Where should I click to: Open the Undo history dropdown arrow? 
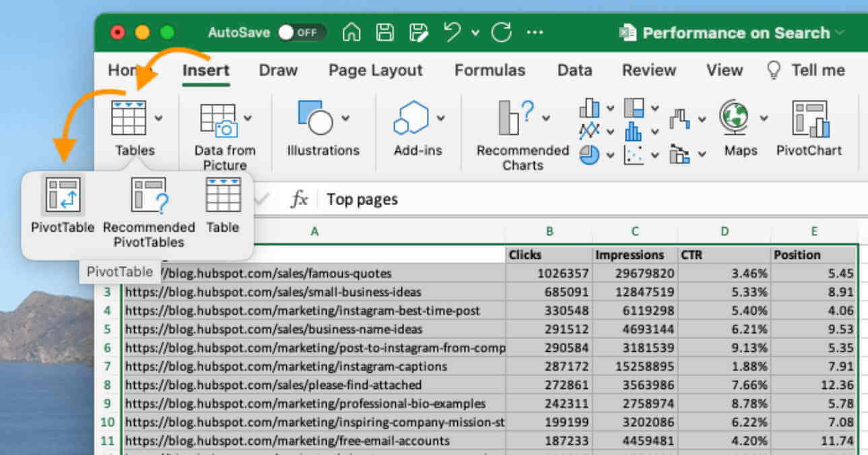[475, 32]
